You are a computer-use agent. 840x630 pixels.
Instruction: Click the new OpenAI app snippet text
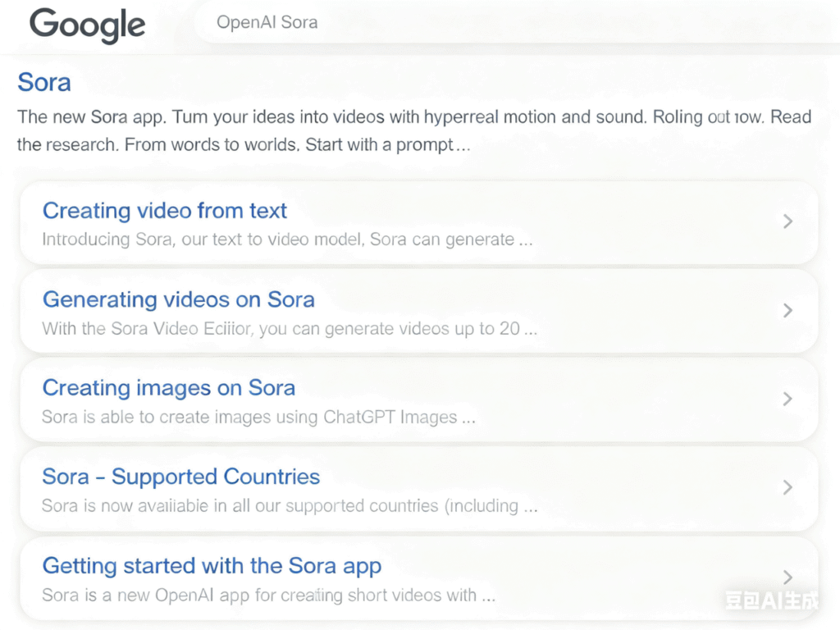268,595
